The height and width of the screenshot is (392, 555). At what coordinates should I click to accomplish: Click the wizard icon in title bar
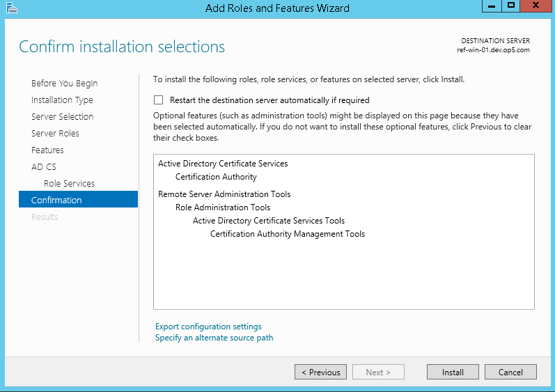pos(11,8)
